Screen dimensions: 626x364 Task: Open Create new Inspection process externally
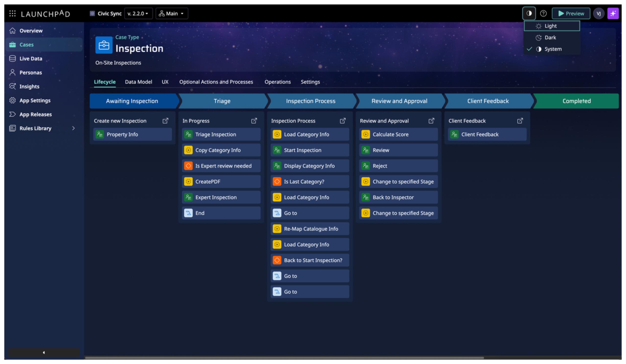(x=165, y=121)
